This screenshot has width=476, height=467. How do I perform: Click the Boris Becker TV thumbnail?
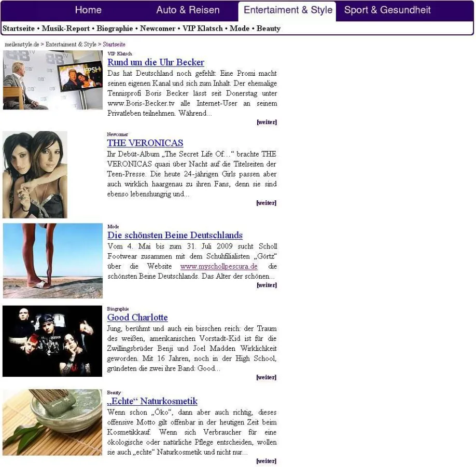pos(52,80)
